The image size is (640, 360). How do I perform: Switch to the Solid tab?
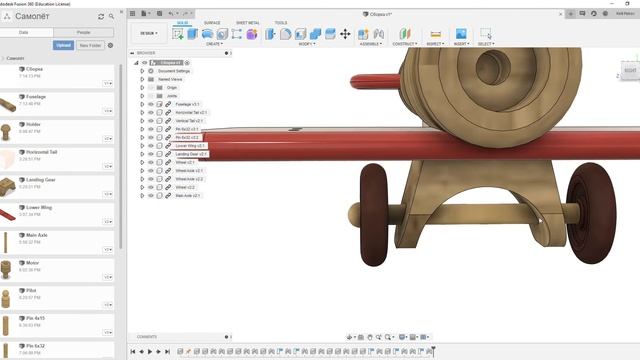click(x=182, y=23)
